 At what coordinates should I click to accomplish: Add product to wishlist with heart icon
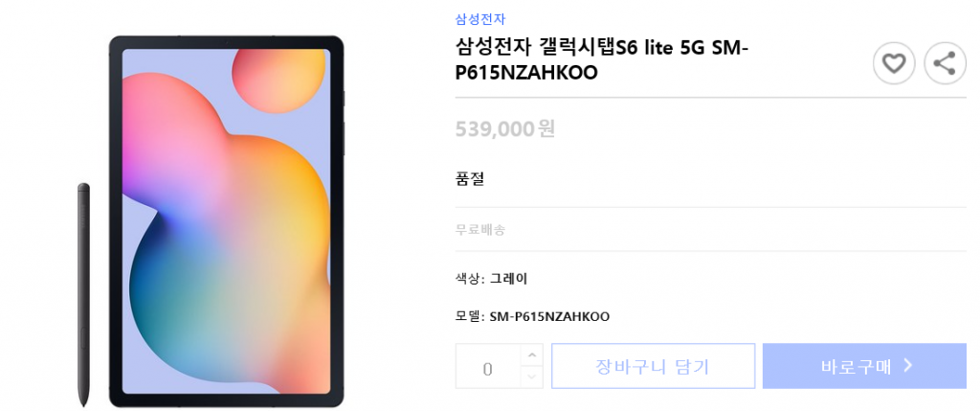pyautogui.click(x=894, y=63)
